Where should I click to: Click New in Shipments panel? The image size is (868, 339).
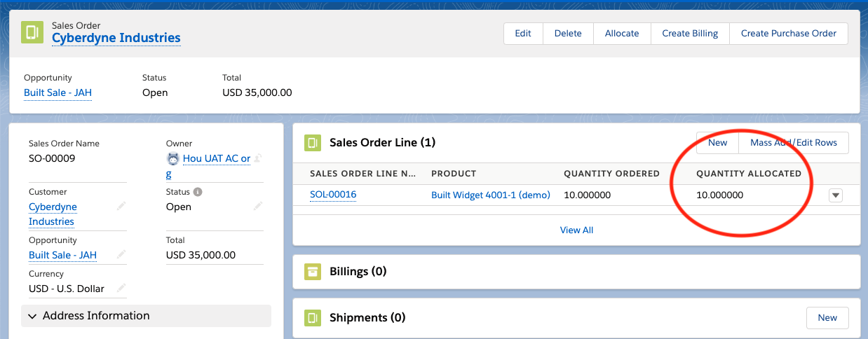click(827, 318)
